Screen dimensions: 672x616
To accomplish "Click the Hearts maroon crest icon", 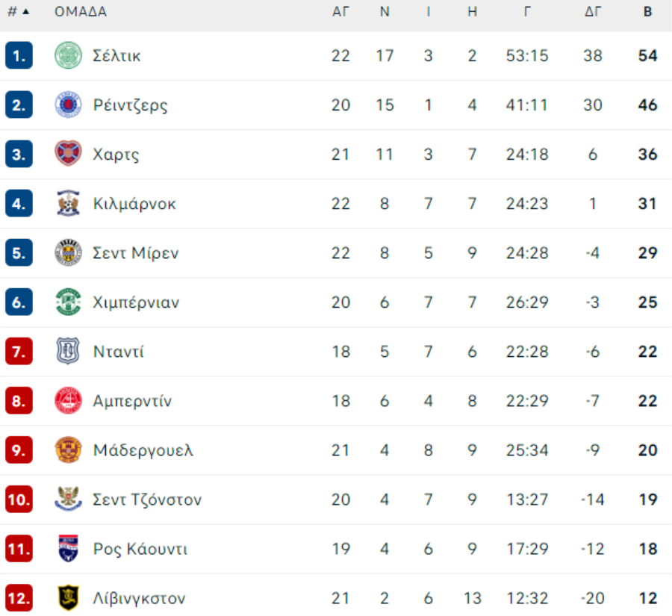I will tap(68, 154).
